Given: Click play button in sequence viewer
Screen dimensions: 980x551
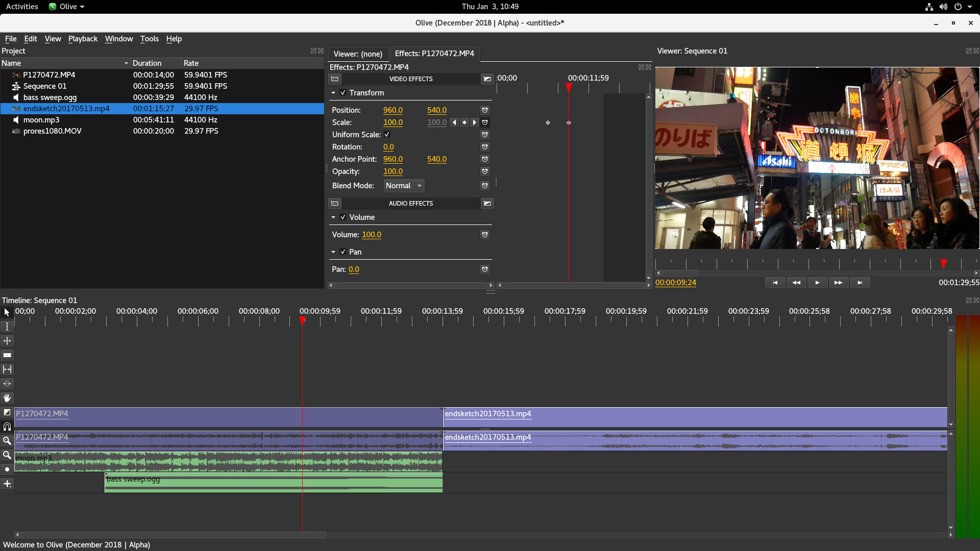Looking at the screenshot, I should pos(817,283).
